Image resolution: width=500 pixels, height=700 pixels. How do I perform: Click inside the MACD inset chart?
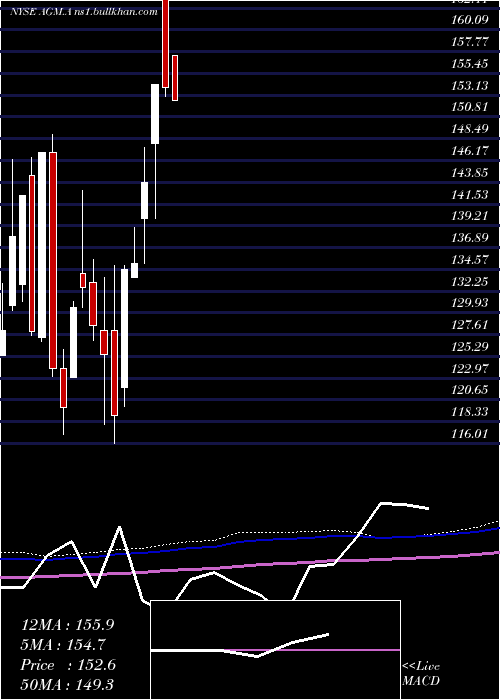point(275,650)
